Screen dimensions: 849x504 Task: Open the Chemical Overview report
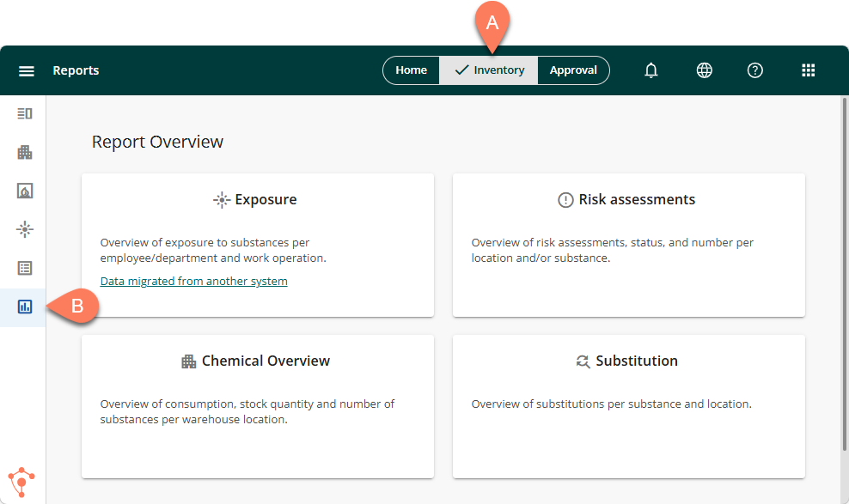pyautogui.click(x=257, y=361)
